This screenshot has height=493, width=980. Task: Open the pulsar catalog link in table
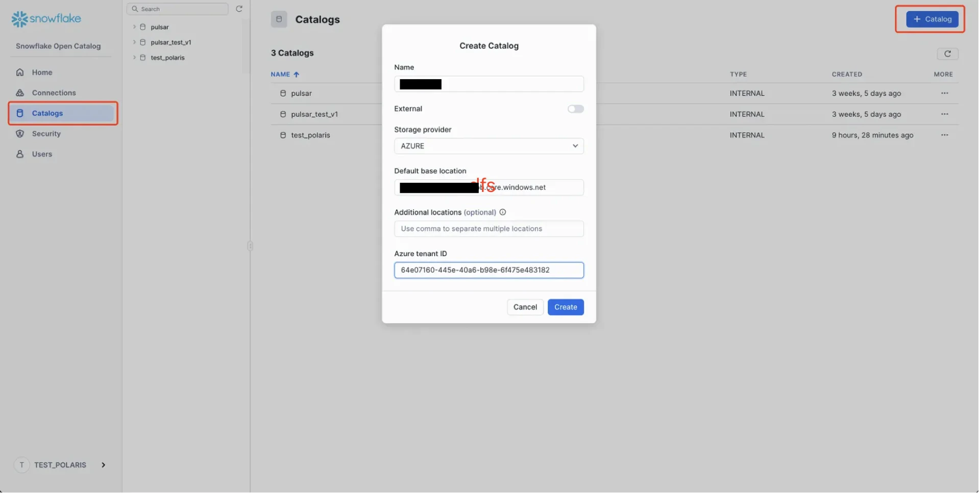pos(301,93)
